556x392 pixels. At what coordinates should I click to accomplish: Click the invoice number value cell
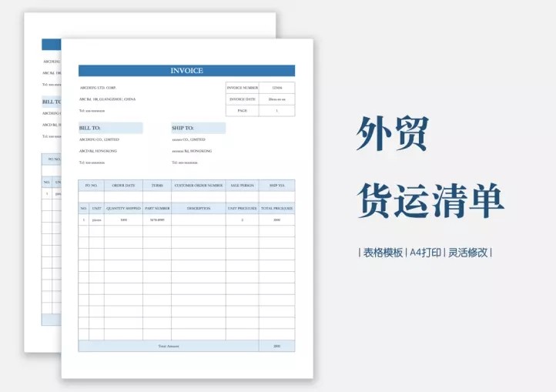277,88
